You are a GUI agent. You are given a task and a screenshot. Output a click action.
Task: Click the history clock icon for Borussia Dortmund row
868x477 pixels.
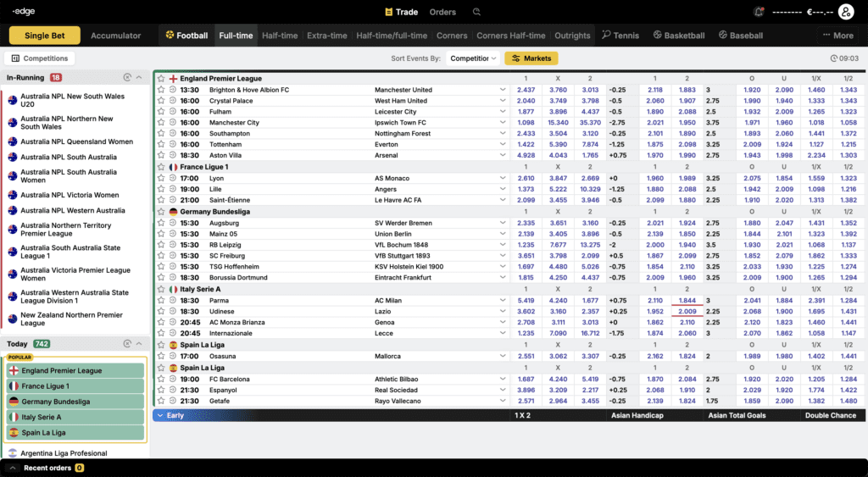[173, 277]
